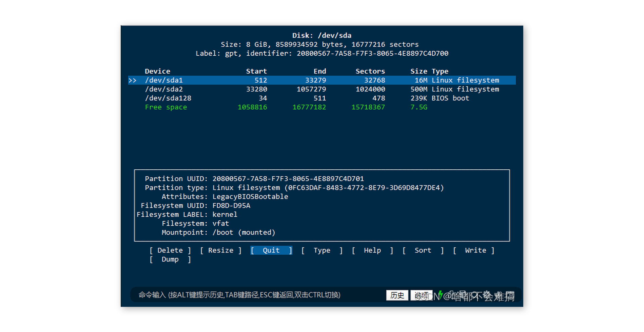Screen dimensions: 644x332
Task: Open the 历史 (history) panel
Action: point(397,295)
